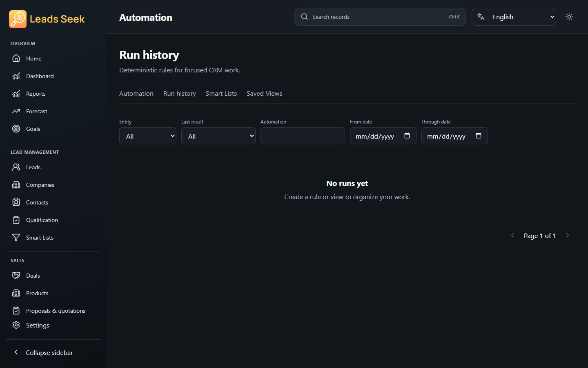588x368 pixels.
Task: Click the search magnifier icon
Action: [304, 17]
